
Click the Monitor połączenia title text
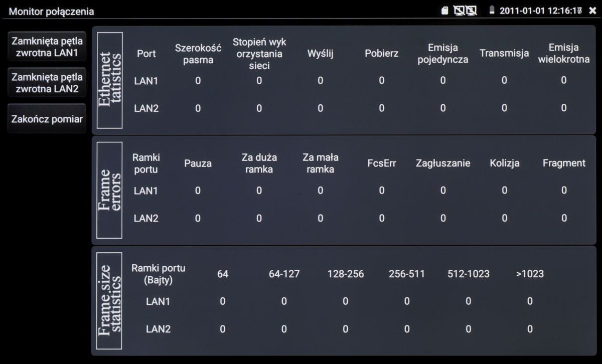tap(52, 11)
